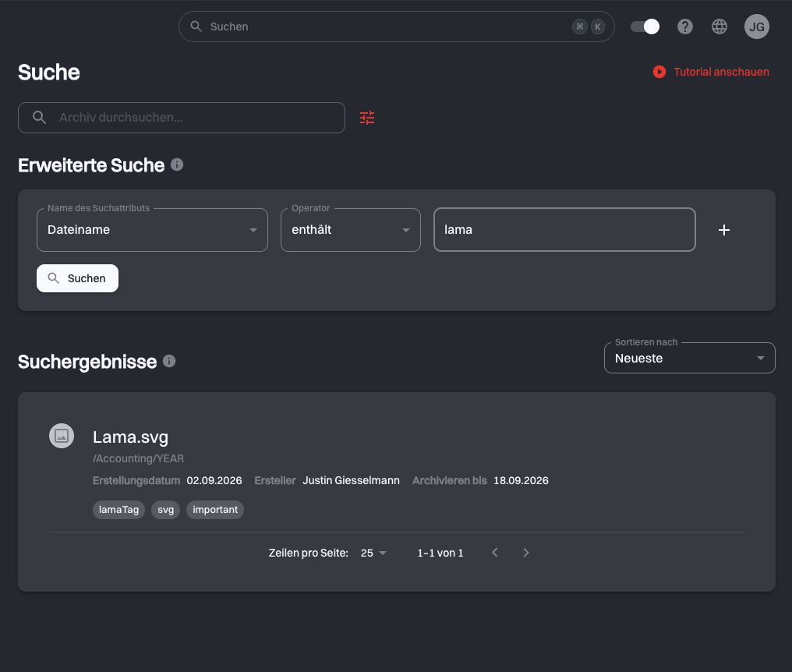
Task: Open the Lama.svg search result
Action: tap(130, 437)
